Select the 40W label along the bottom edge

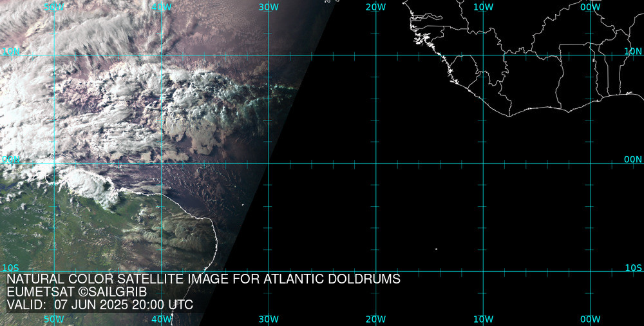click(162, 319)
